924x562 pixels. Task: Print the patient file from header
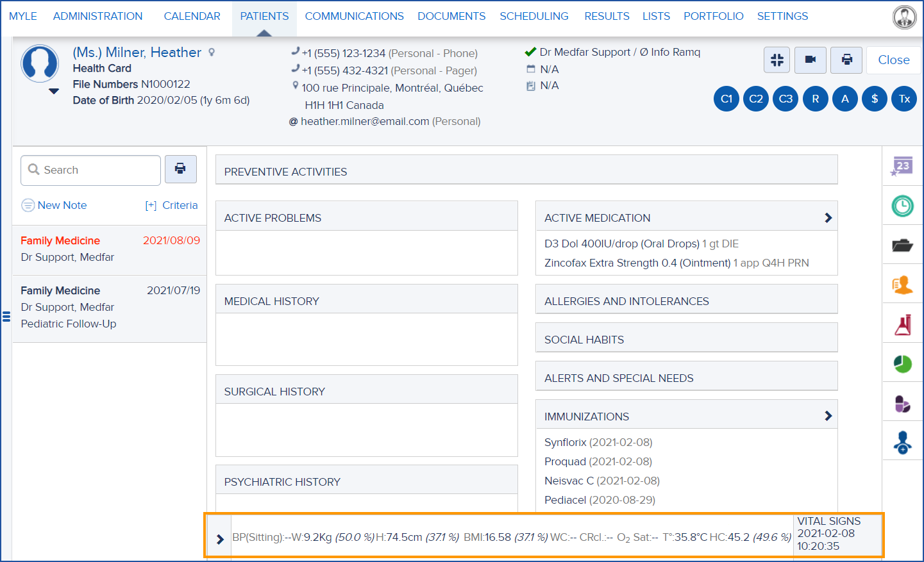(846, 60)
